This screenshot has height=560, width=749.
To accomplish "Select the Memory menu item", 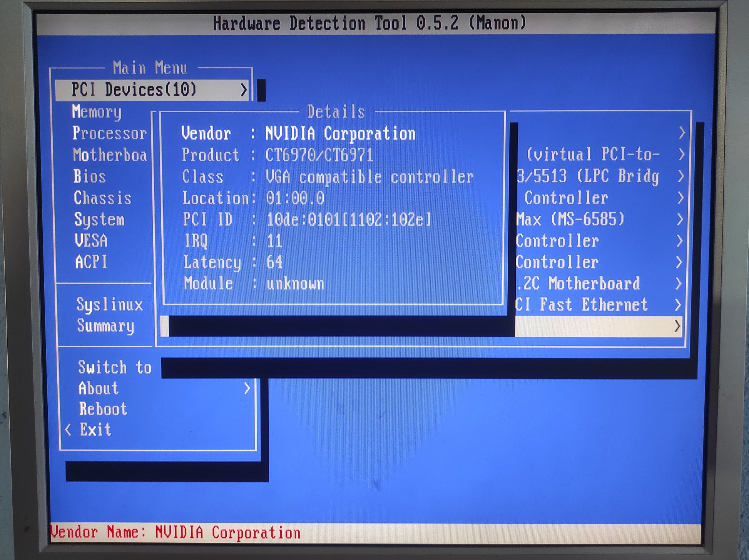I will [97, 112].
